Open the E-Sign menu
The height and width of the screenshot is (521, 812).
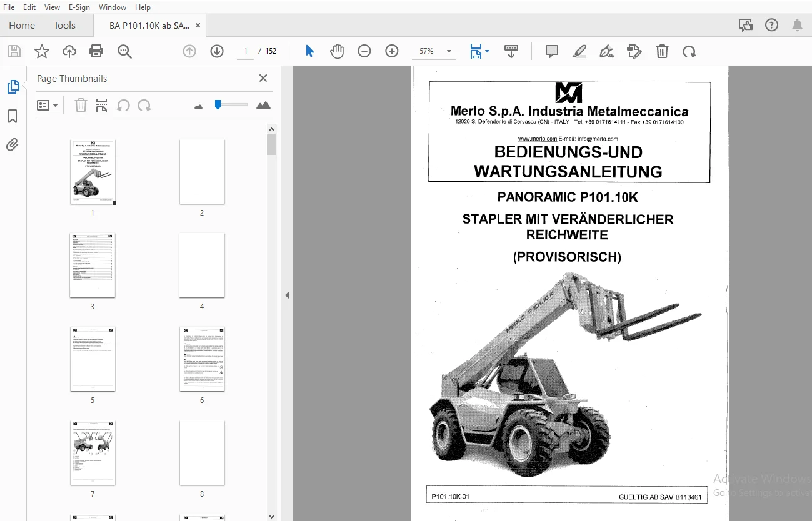(x=79, y=7)
